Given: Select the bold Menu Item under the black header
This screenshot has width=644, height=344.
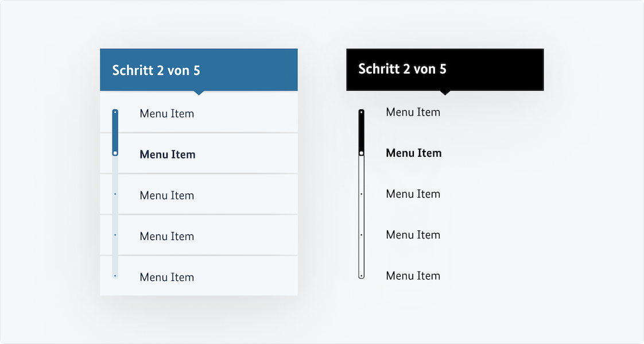Looking at the screenshot, I should pyautogui.click(x=413, y=153).
